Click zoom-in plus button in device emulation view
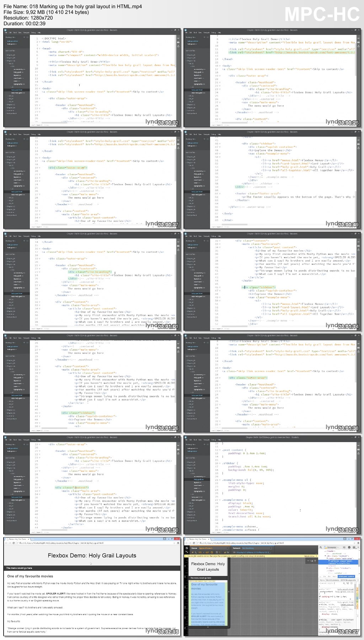 coord(316,561)
